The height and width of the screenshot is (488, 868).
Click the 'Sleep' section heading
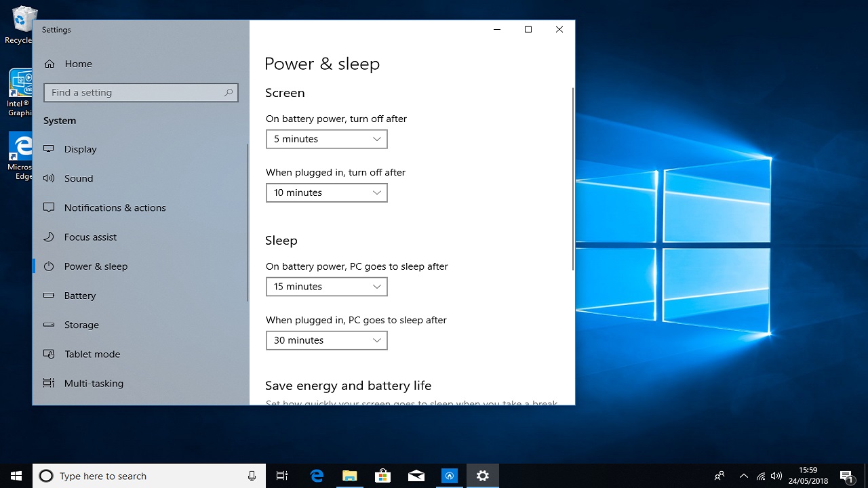click(x=281, y=241)
